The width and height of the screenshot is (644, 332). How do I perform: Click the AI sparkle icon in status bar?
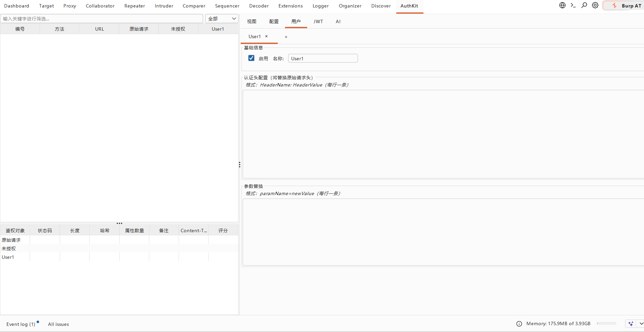(x=631, y=323)
